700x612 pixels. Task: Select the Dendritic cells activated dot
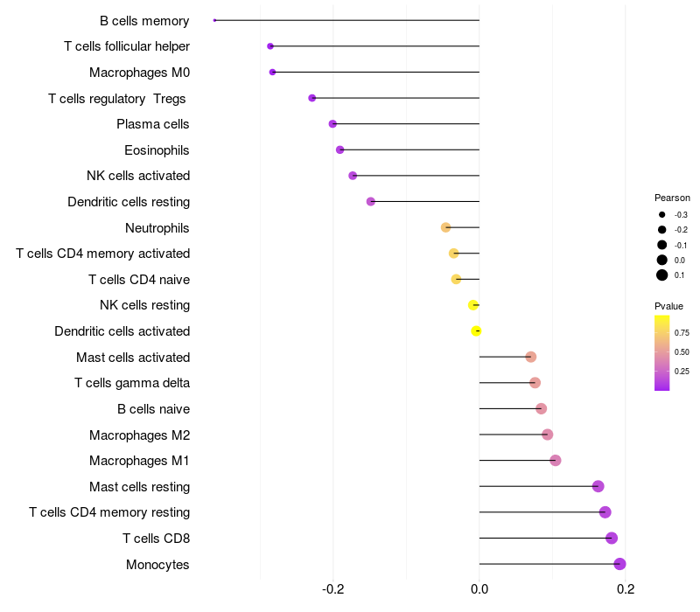[x=476, y=331]
